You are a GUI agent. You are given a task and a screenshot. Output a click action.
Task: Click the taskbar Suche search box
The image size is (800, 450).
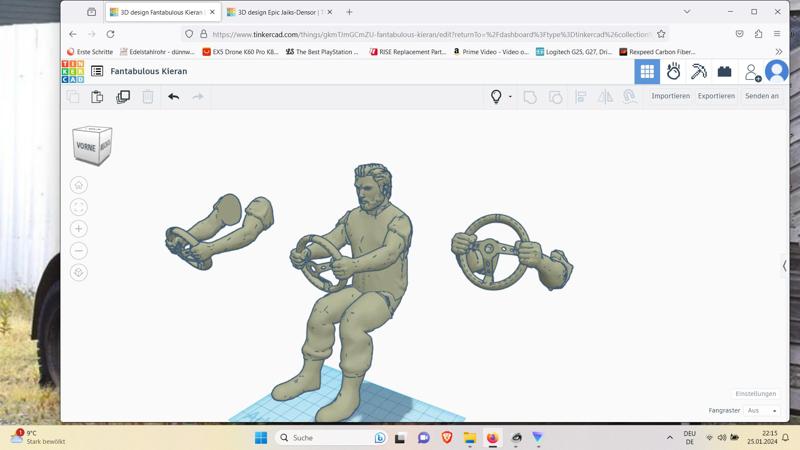point(331,438)
